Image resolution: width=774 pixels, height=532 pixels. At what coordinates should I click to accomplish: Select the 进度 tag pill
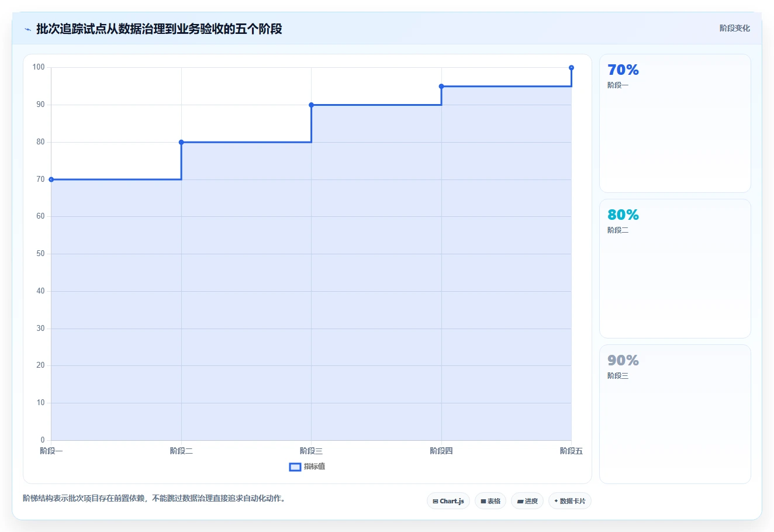coord(527,501)
